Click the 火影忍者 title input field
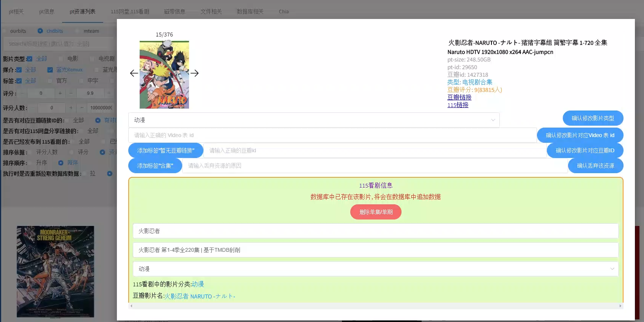644x322 pixels. (376, 231)
